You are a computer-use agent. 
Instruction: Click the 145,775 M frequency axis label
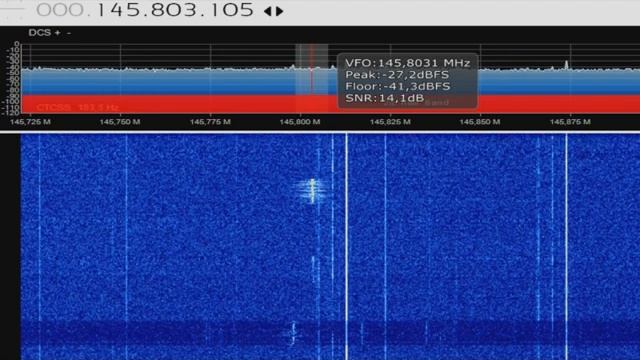(x=210, y=122)
